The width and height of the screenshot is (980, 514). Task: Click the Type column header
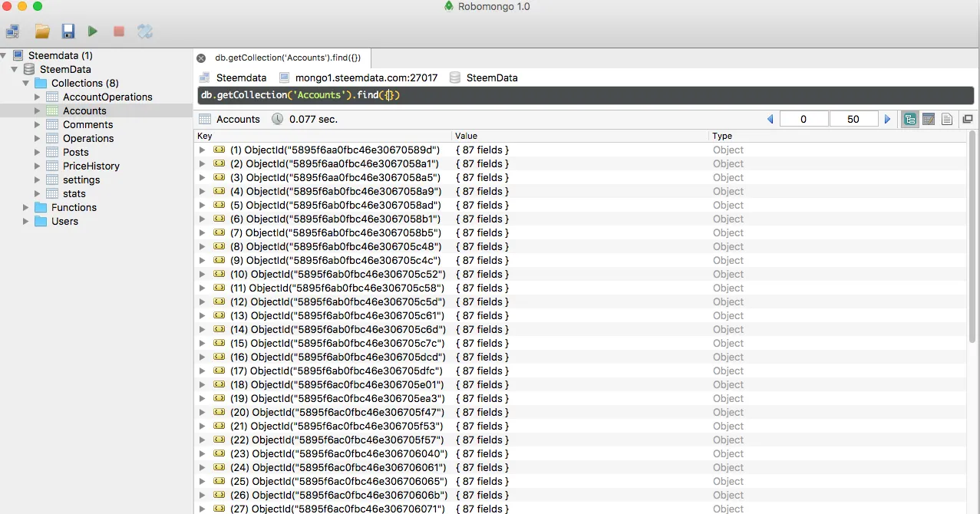(x=838, y=136)
